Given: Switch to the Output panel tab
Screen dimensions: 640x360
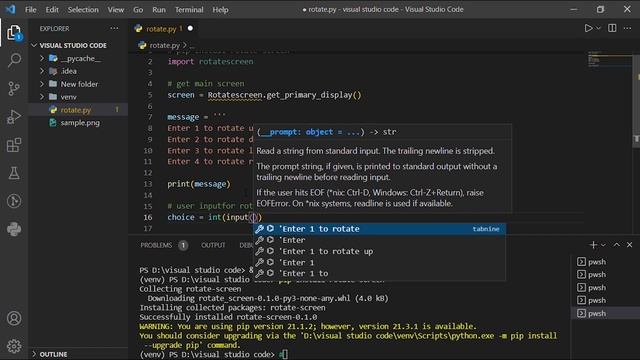Looking at the screenshot, I should 213,245.
